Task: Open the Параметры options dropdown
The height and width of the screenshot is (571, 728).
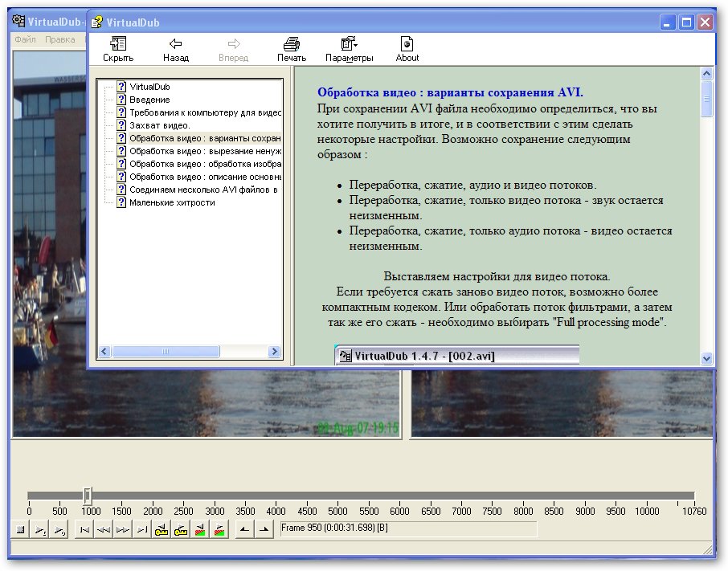Action: (349, 49)
